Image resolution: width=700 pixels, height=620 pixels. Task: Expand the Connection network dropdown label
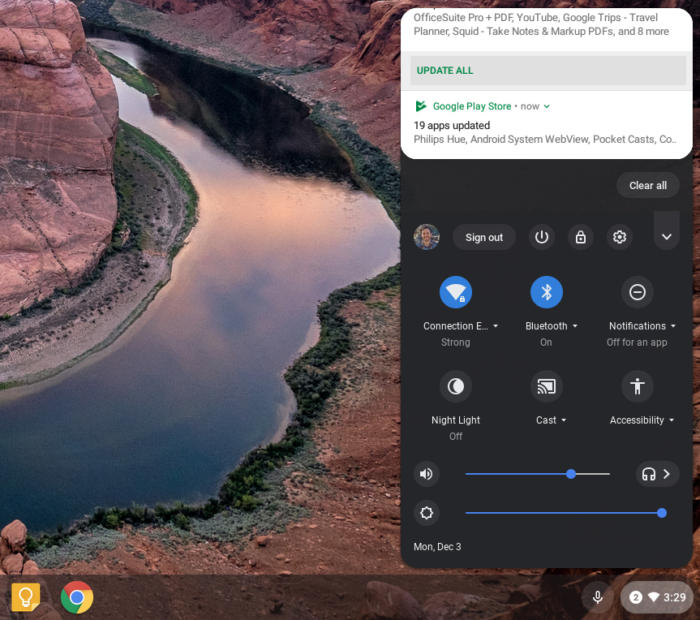pos(460,326)
